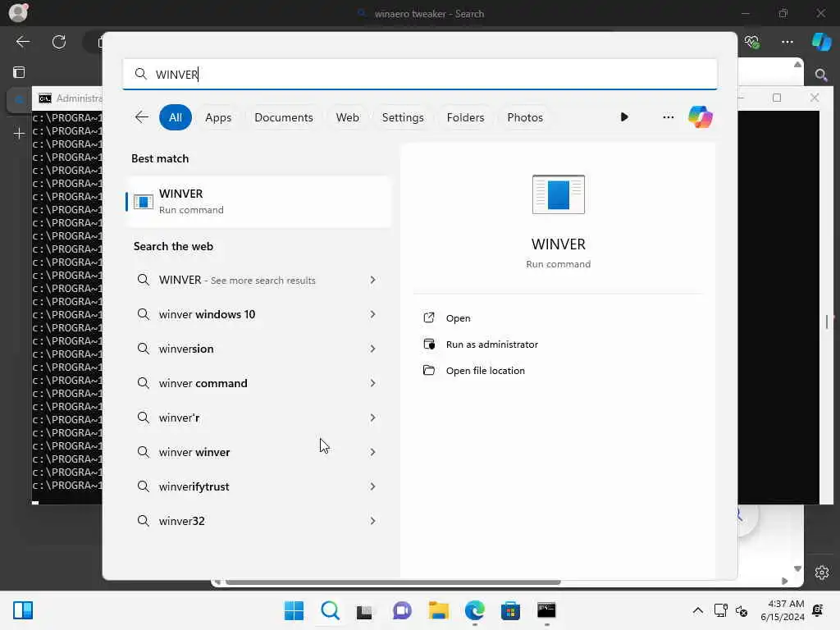Open Microsoft Edge on taskbar
This screenshot has height=630, width=840.
[475, 610]
